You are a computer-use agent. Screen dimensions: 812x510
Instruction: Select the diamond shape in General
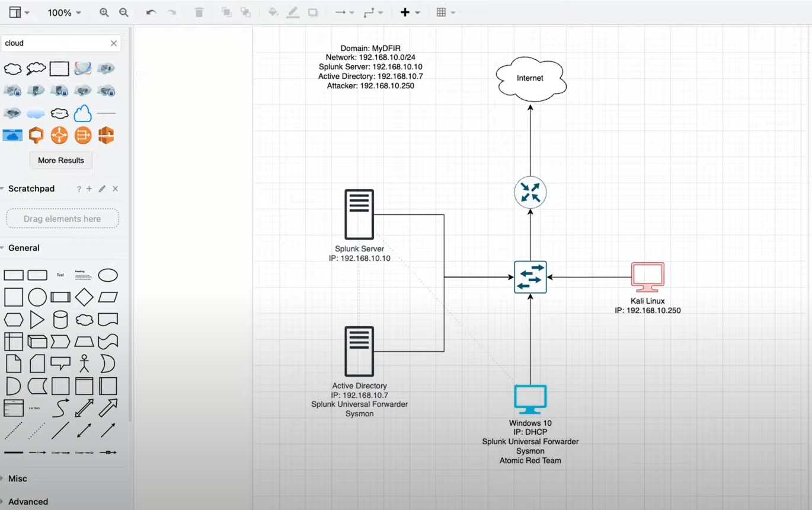pos(84,297)
